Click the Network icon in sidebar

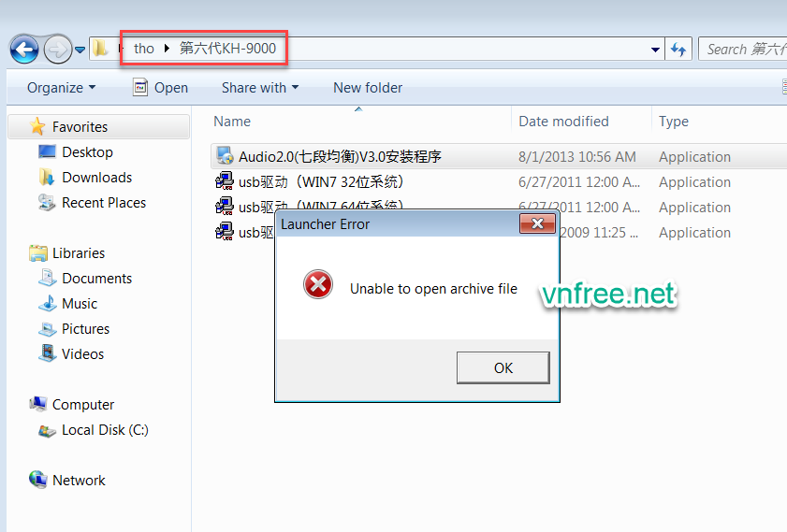point(38,480)
